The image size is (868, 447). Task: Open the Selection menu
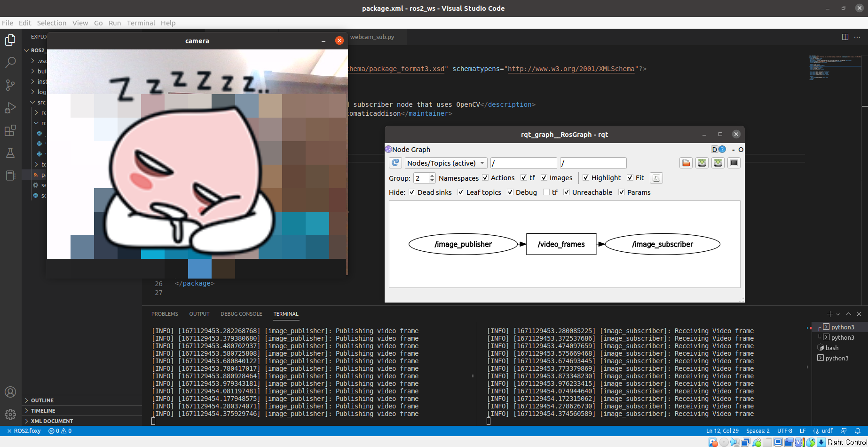(x=52, y=23)
